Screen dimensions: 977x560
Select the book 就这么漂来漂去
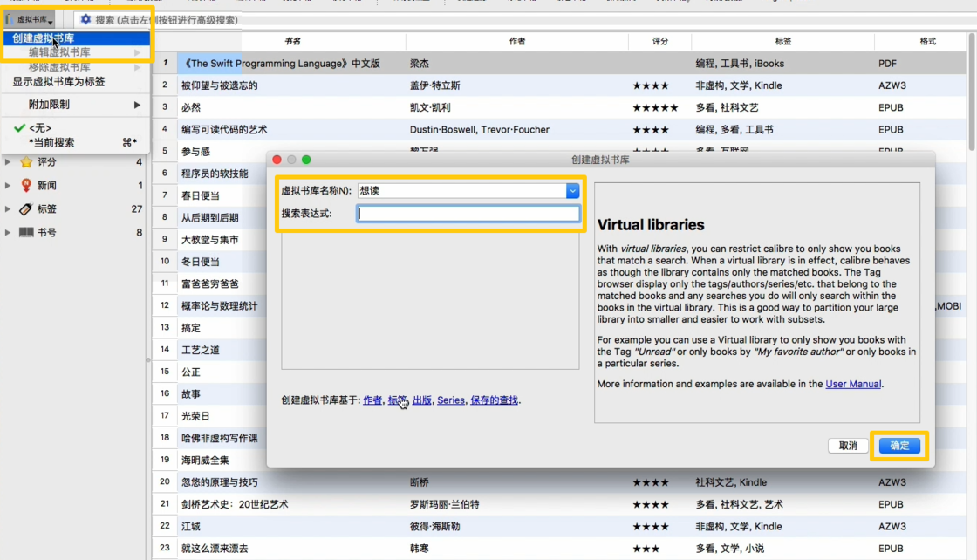click(x=215, y=549)
